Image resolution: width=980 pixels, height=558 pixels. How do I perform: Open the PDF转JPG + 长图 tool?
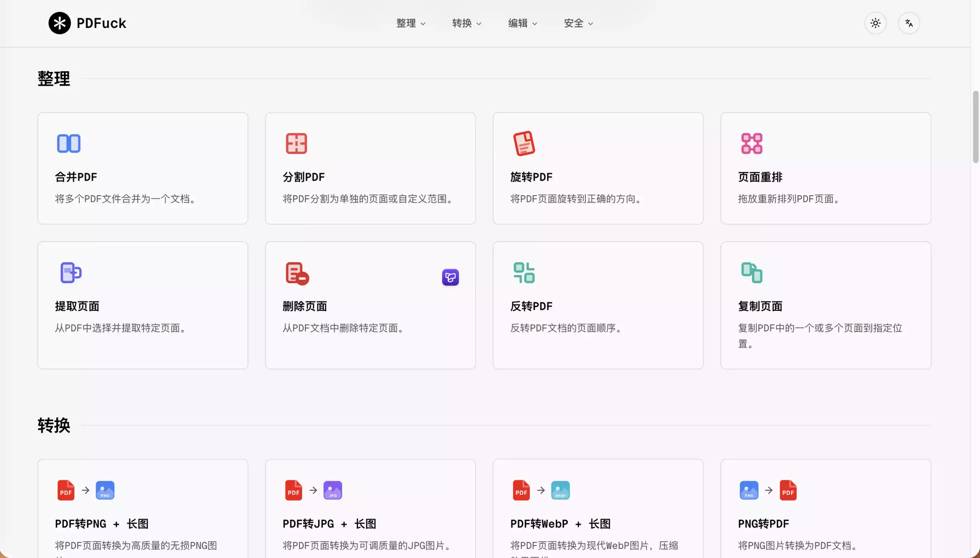tap(370, 510)
